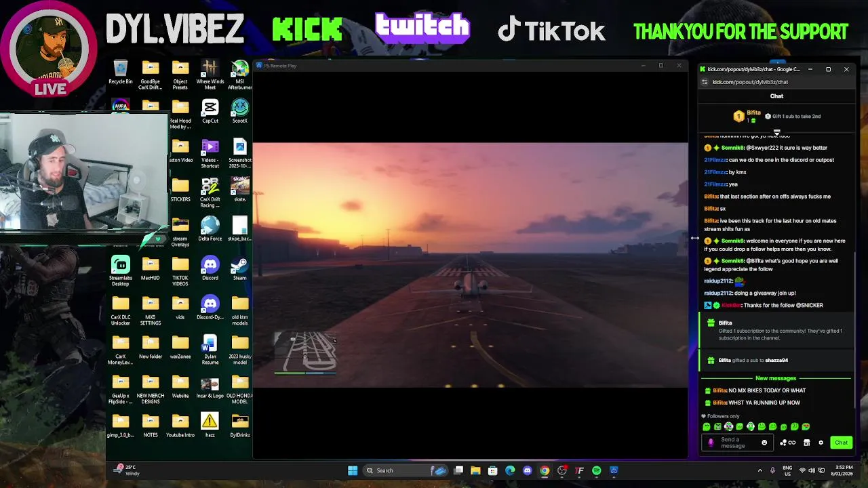Click username Somnik6 welcoming new viewers
The width and height of the screenshot is (868, 488).
coord(732,241)
